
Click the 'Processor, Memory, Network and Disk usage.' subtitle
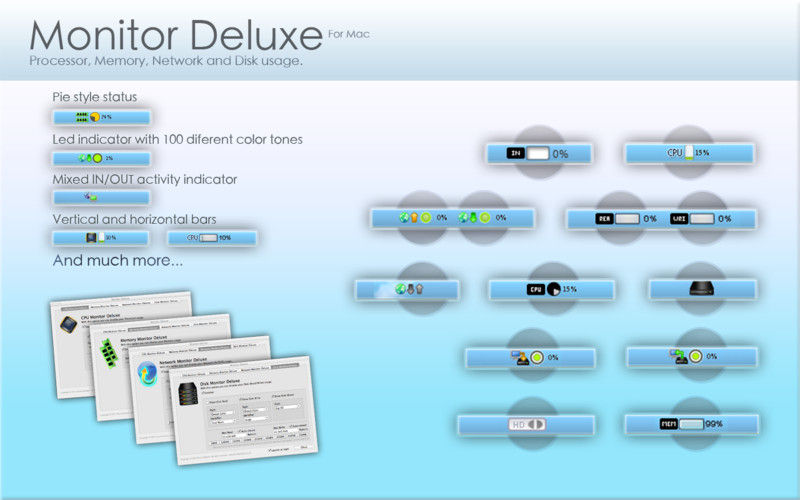[x=166, y=61]
